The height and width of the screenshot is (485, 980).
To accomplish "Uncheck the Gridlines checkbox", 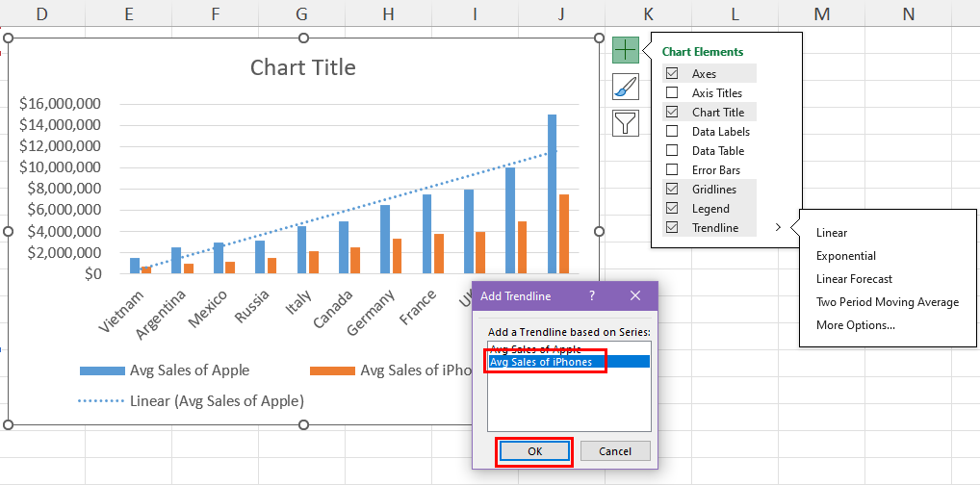I will 672,190.
